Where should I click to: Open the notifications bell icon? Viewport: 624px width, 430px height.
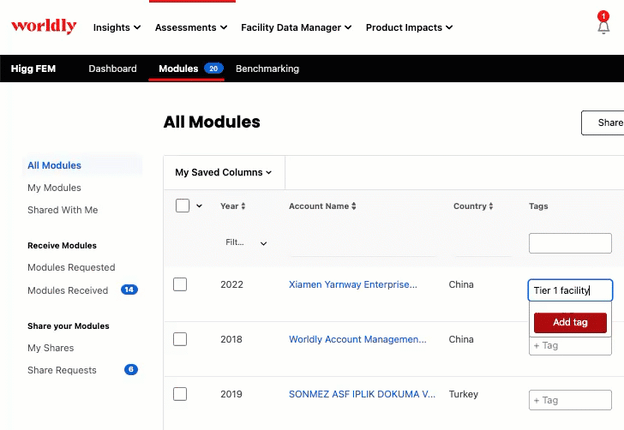[x=603, y=27]
